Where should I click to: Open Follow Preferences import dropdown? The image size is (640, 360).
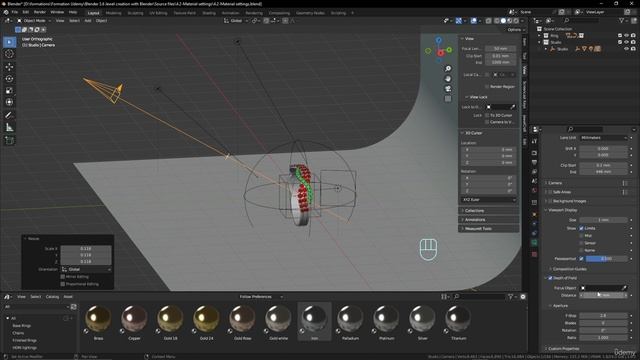[x=261, y=297]
